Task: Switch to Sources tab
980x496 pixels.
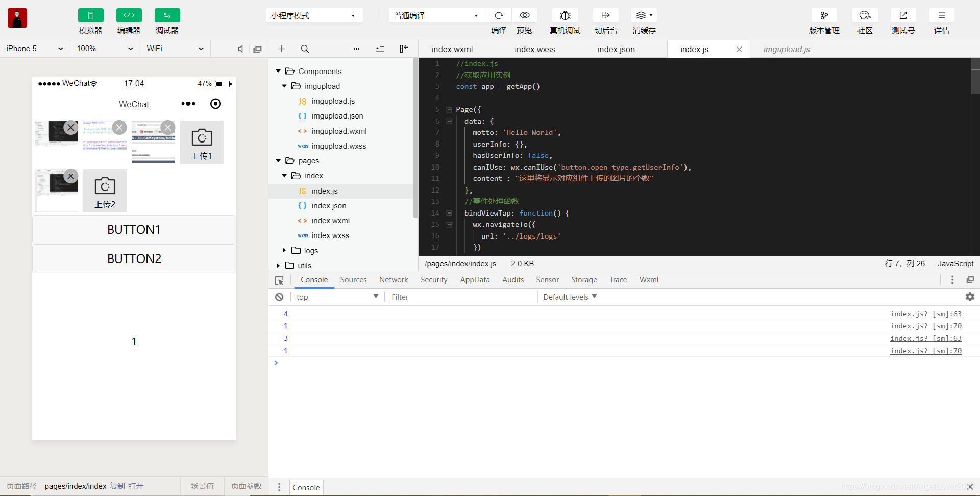Action: (x=353, y=280)
